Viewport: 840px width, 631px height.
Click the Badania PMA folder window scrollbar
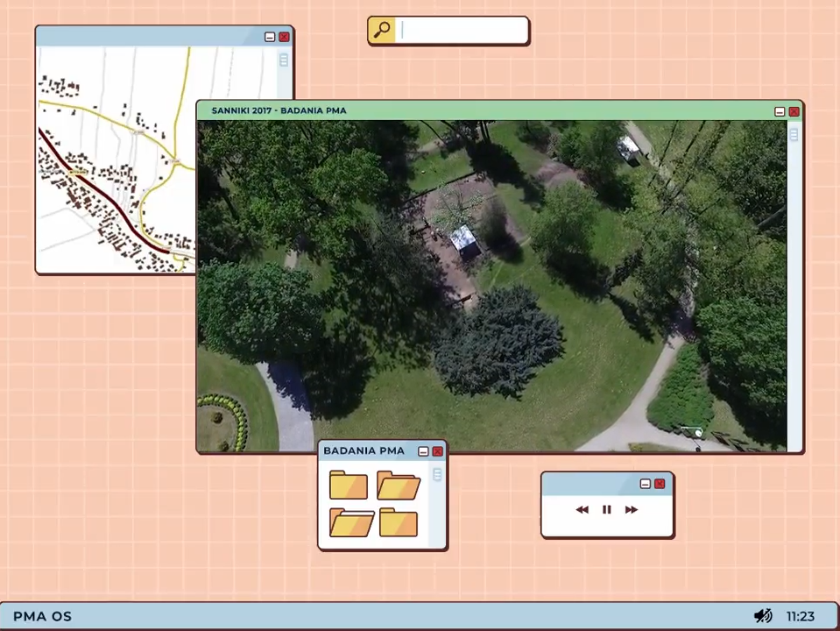tap(437, 474)
